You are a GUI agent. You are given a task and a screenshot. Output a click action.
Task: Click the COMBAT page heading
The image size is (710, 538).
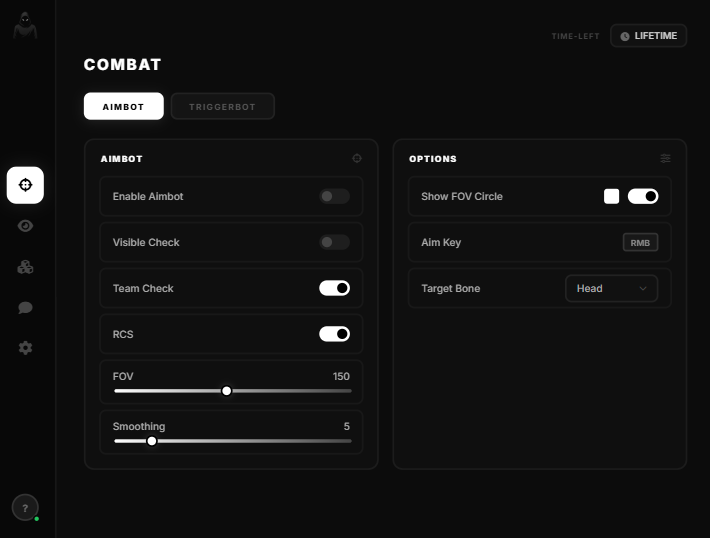tap(122, 64)
